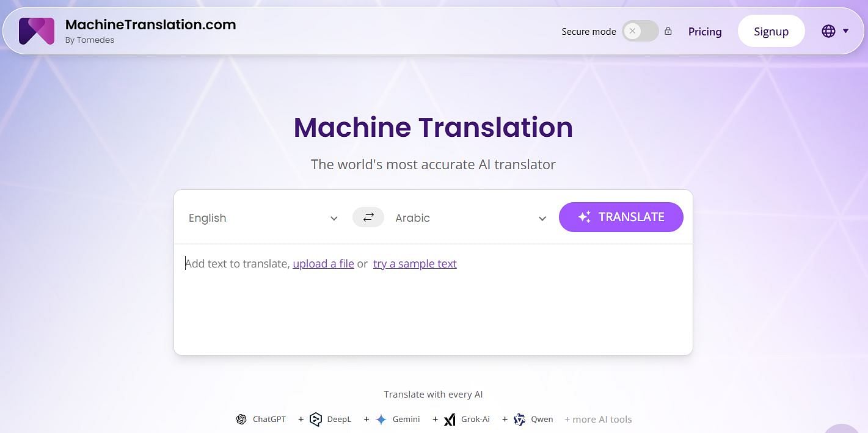Click the chevron next to Arabic
Viewport: 868px width, 433px height.
pyautogui.click(x=542, y=219)
